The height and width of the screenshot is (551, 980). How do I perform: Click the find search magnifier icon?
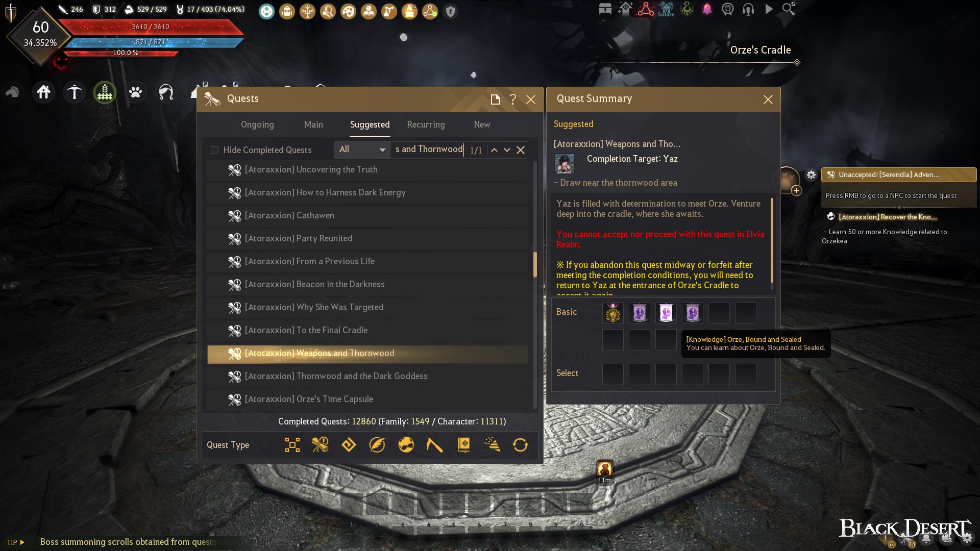(x=789, y=9)
